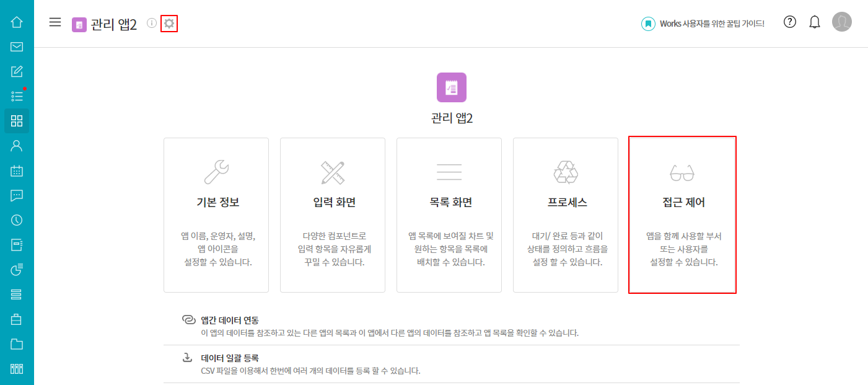
Task: Open Mail from the sidebar envelope icon
Action: (17, 46)
